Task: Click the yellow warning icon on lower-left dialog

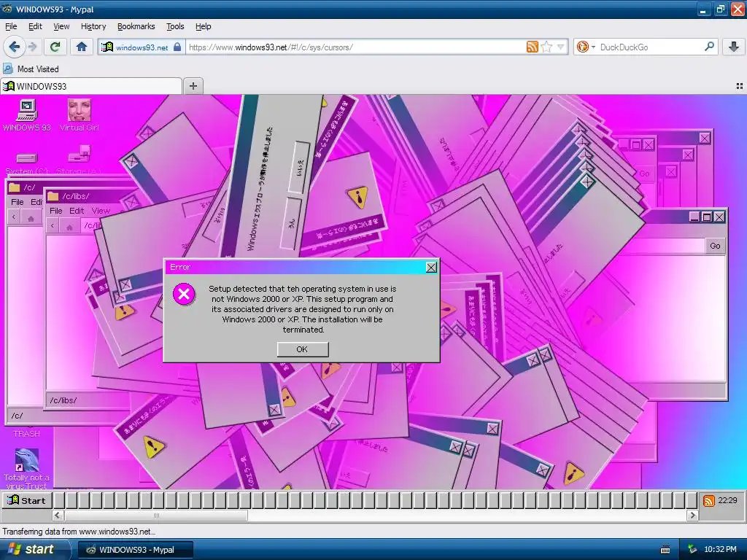Action: click(x=153, y=447)
